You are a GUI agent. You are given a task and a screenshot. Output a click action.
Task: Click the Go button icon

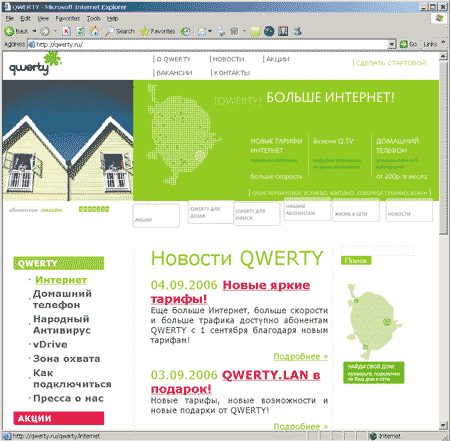(x=408, y=44)
